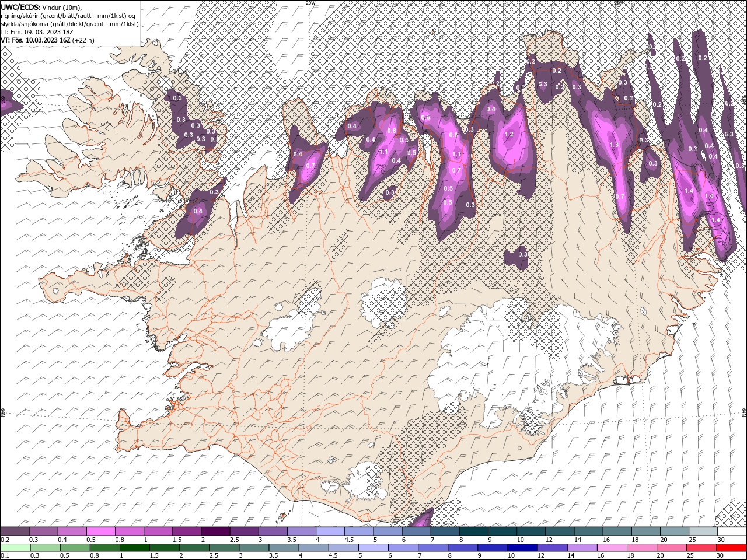Click the "UWC/ECDS" title text
This screenshot has height=560, width=747.
pyautogui.click(x=19, y=7)
